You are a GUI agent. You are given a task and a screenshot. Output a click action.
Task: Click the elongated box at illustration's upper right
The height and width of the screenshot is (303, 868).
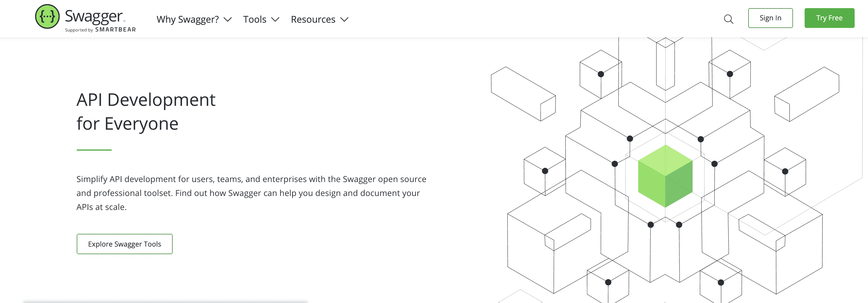(x=807, y=94)
